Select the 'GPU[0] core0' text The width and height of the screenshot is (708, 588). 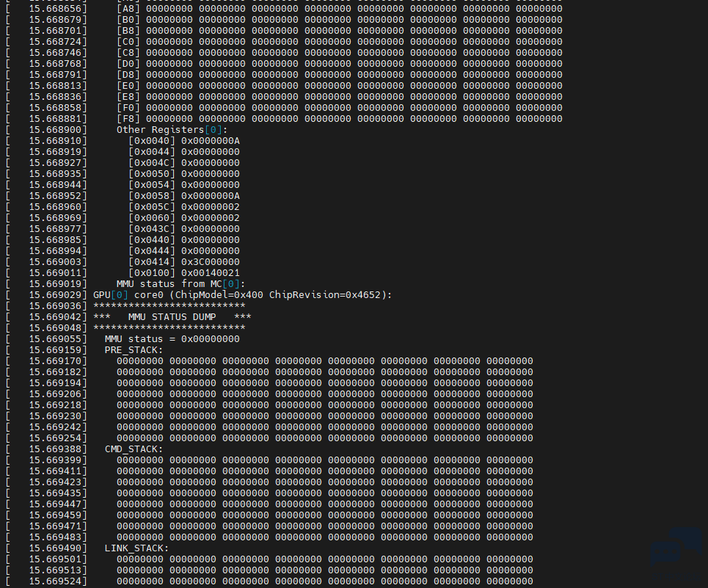coord(128,295)
